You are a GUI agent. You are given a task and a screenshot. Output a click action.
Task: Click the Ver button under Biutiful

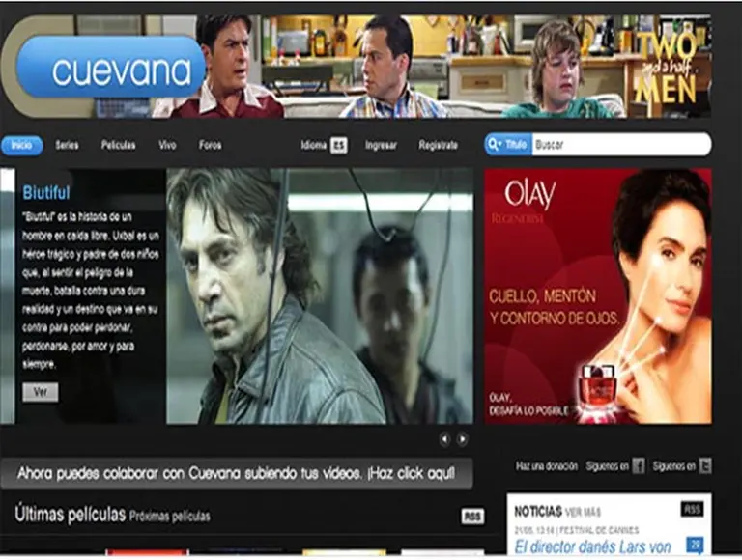41,392
